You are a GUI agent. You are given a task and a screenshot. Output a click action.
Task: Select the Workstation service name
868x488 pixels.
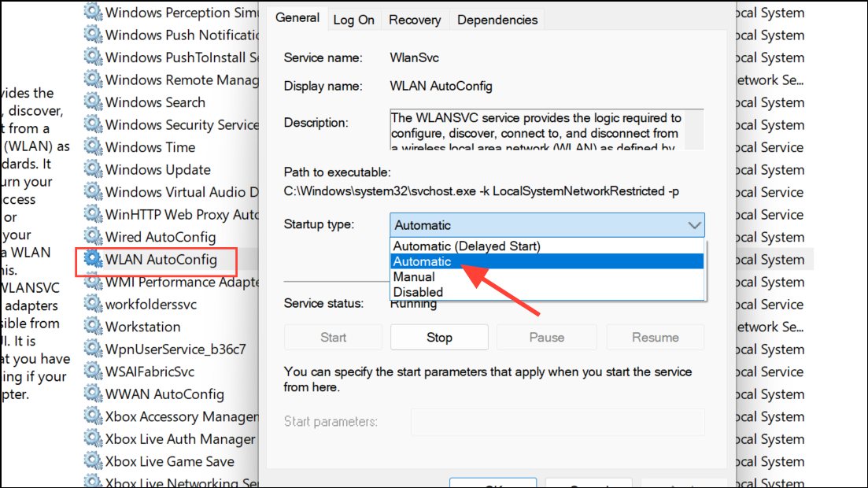pos(142,327)
